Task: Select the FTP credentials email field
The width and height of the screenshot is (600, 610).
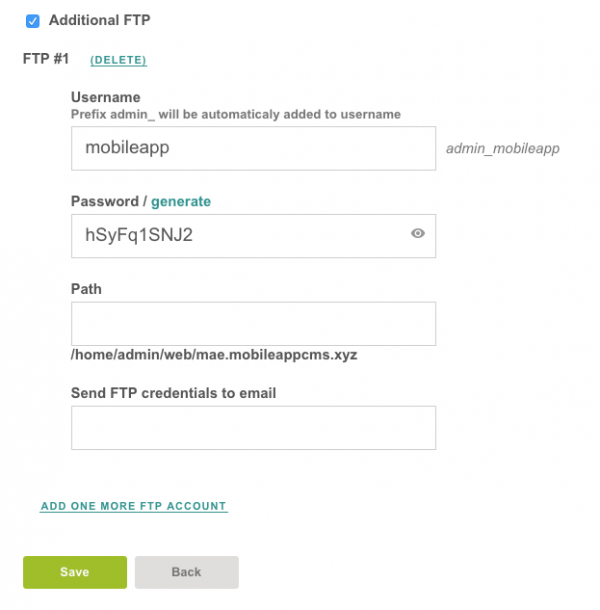Action: point(253,427)
